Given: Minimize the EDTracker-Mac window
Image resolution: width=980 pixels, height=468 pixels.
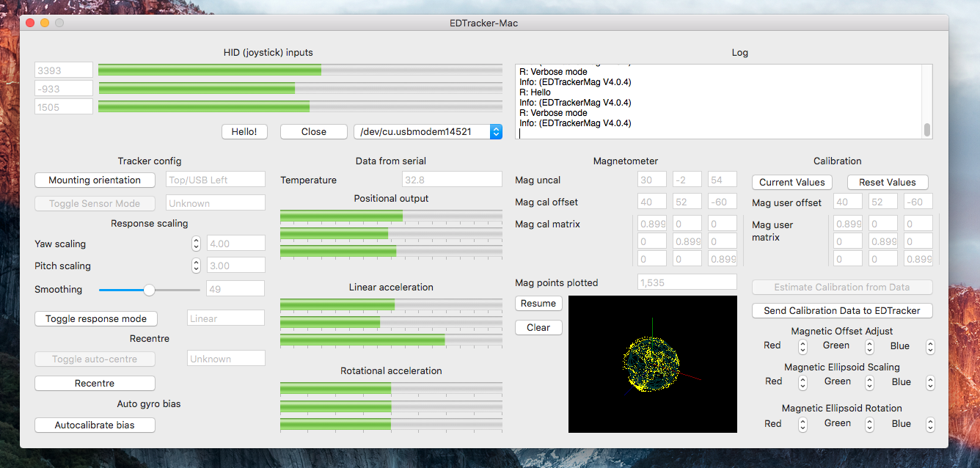Looking at the screenshot, I should click(45, 23).
